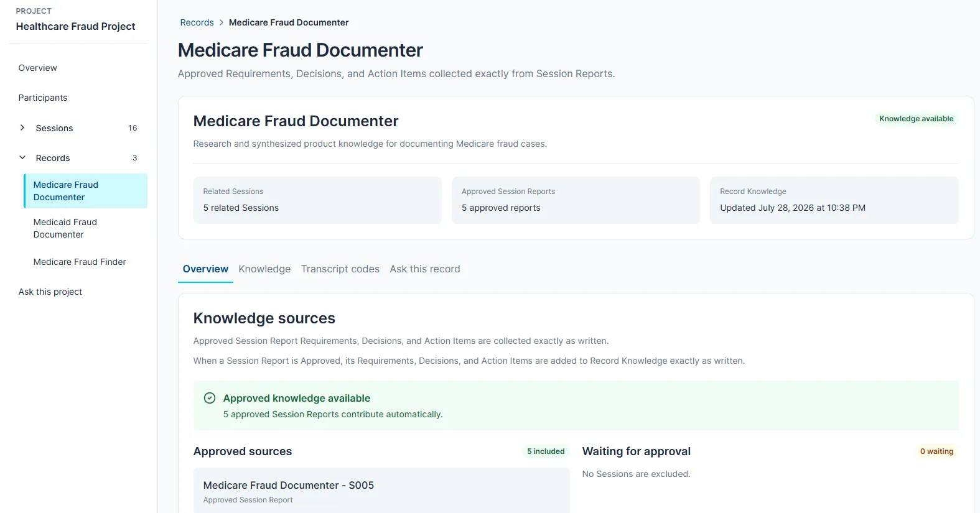Open the Medicare Fraud Documenter - S005 source
980x513 pixels.
coord(381,491)
